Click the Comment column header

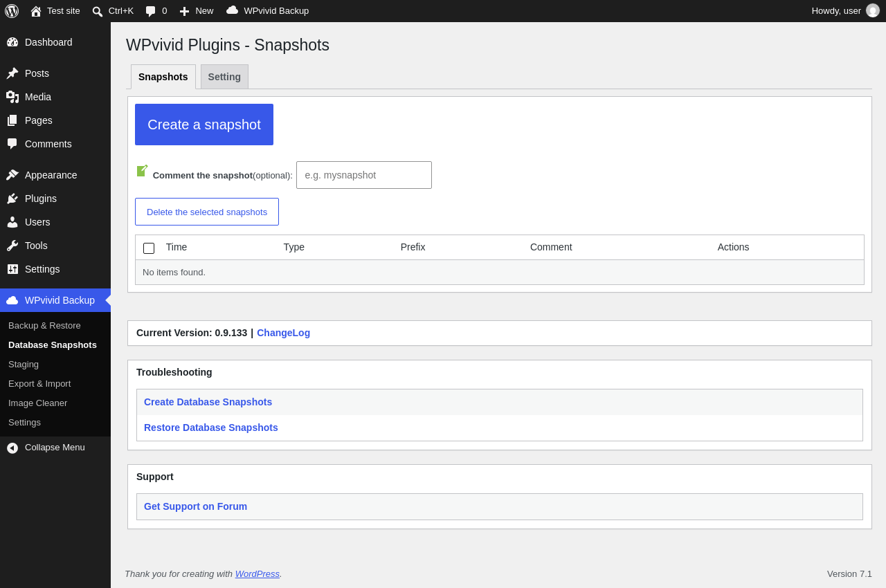(551, 247)
